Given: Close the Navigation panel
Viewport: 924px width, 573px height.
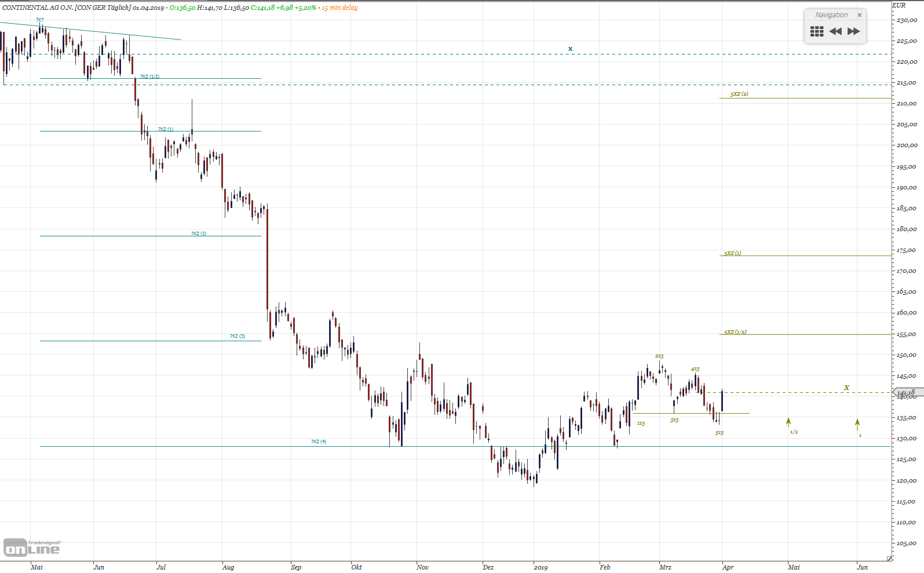Looking at the screenshot, I should click(860, 15).
